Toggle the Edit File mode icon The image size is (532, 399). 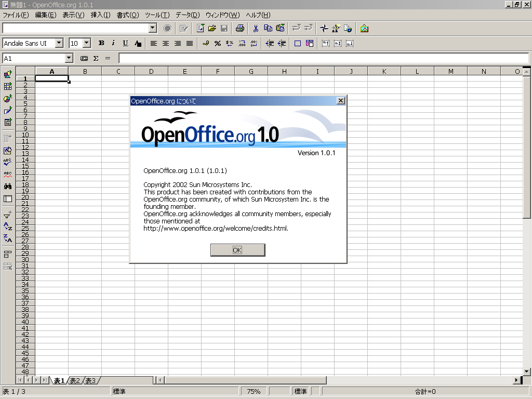click(x=183, y=29)
